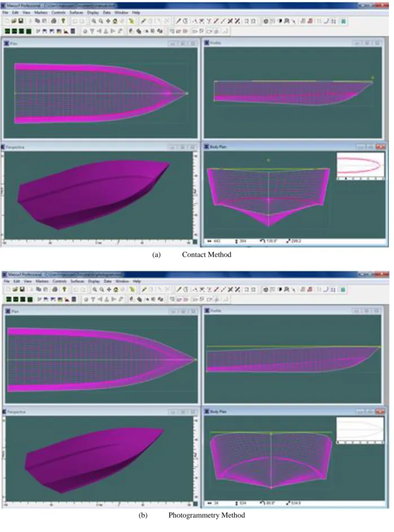The width and height of the screenshot is (394, 532).
Task: Open the Help menu in Photogrammetry window
Action: (x=137, y=281)
